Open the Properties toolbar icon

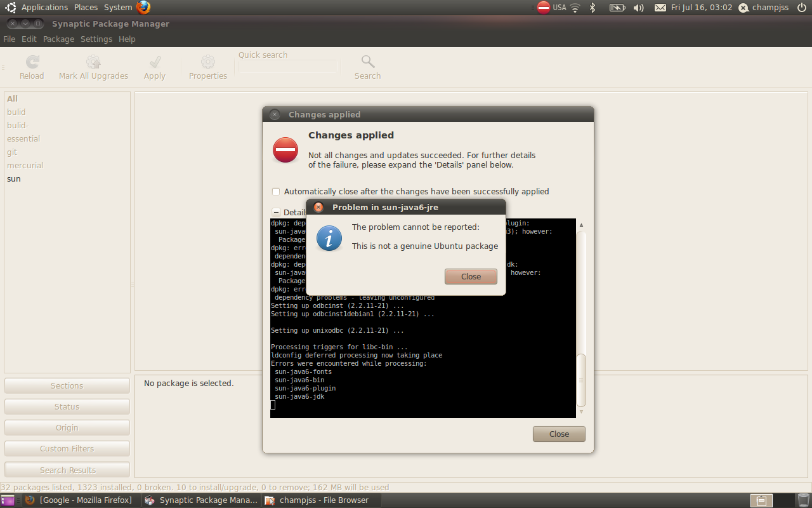207,62
